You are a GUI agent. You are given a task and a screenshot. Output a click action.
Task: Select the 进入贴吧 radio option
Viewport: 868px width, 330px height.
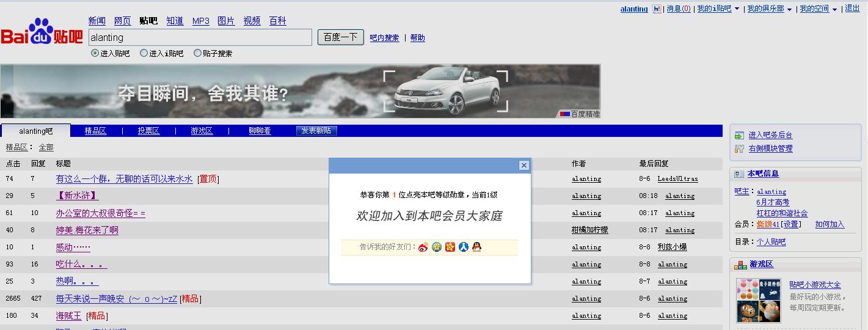[95, 53]
